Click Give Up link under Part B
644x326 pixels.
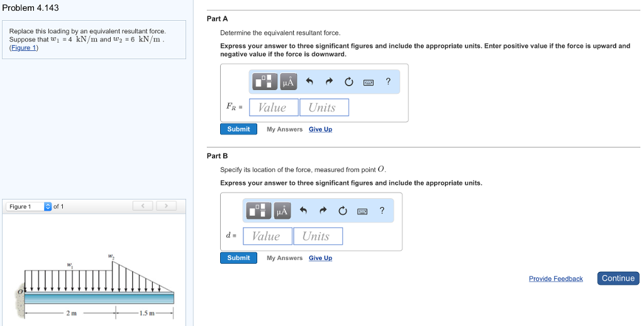point(320,258)
